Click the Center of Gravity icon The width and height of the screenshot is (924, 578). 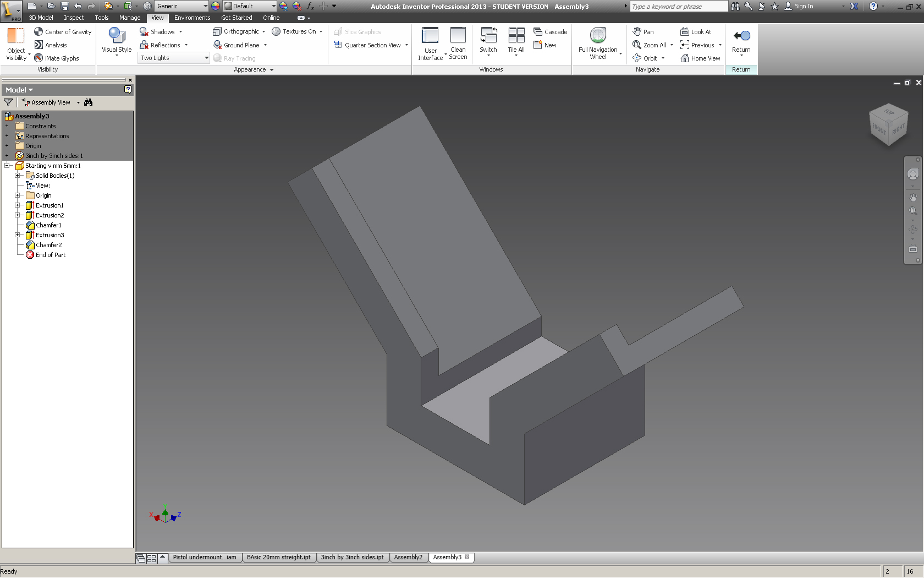[x=38, y=32]
